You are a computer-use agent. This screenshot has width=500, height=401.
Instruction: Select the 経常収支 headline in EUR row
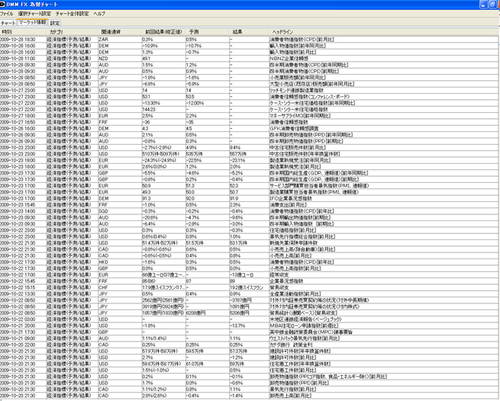pos(279,275)
